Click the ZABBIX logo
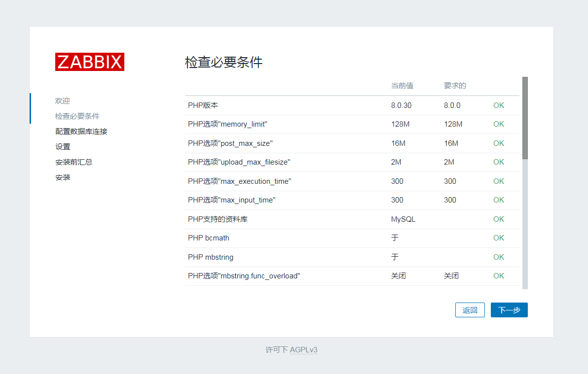 tap(90, 62)
